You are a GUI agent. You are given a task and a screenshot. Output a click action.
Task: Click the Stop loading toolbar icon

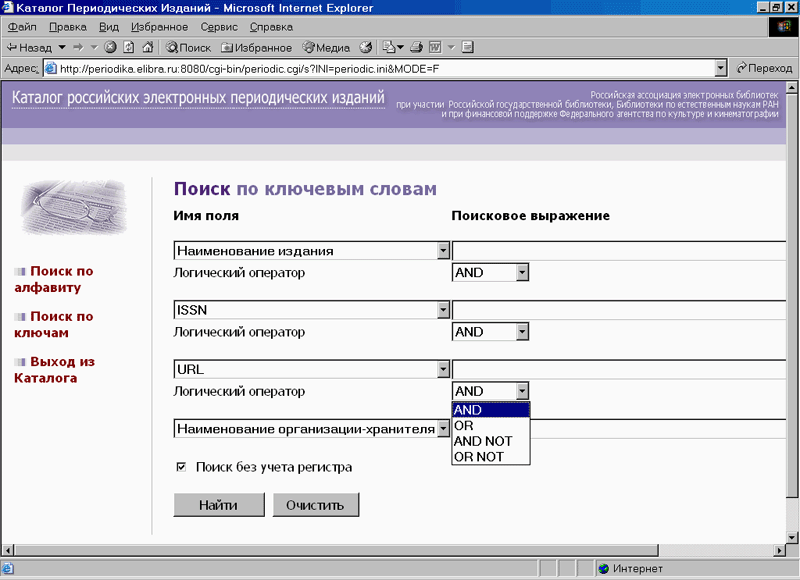[x=111, y=47]
